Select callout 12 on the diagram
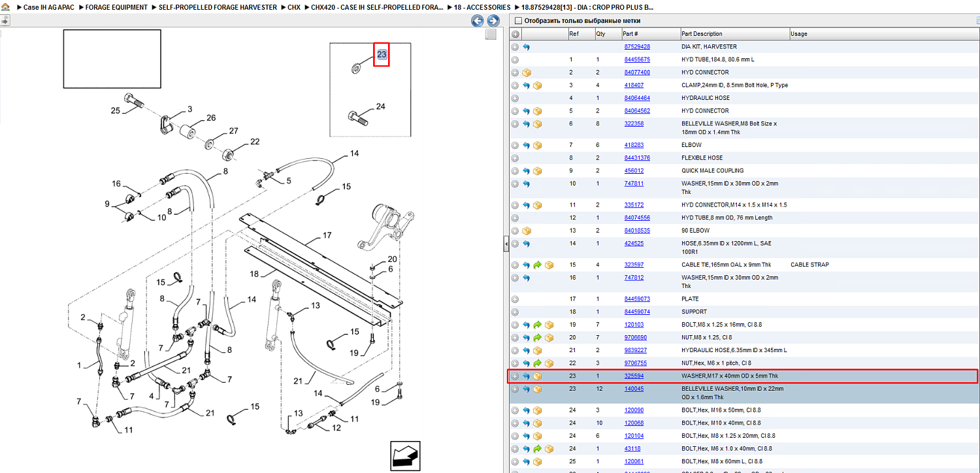 [x=336, y=428]
